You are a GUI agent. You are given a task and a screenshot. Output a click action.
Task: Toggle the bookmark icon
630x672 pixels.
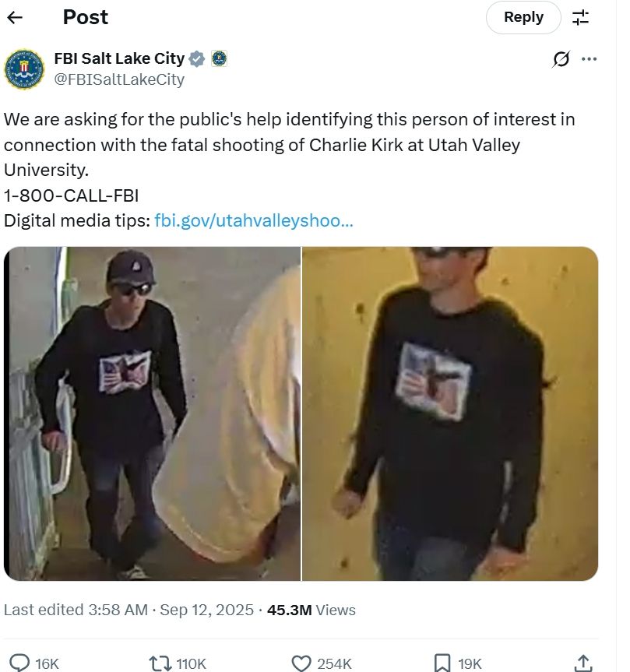click(442, 663)
